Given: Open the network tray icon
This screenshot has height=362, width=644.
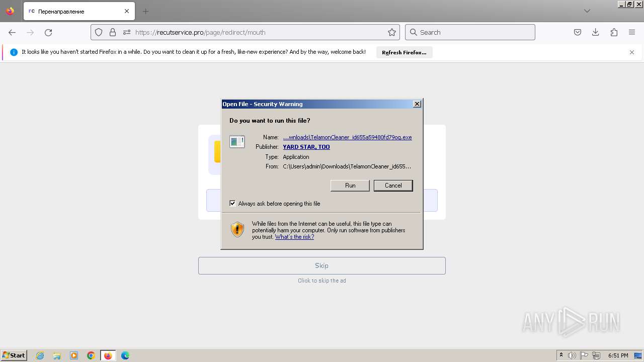Looking at the screenshot, I should click(596, 355).
